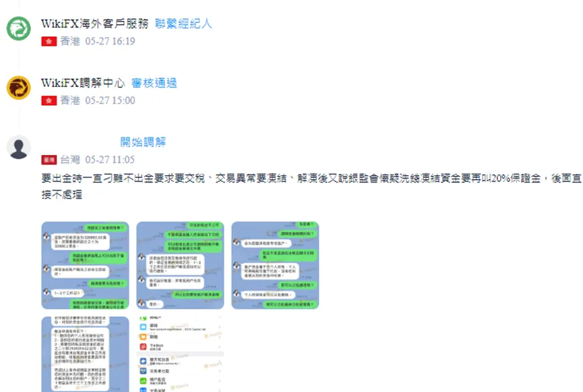This screenshot has width=583, height=392.
Task: Open third chat screenshot thumbnail in top row
Action: [x=275, y=265]
